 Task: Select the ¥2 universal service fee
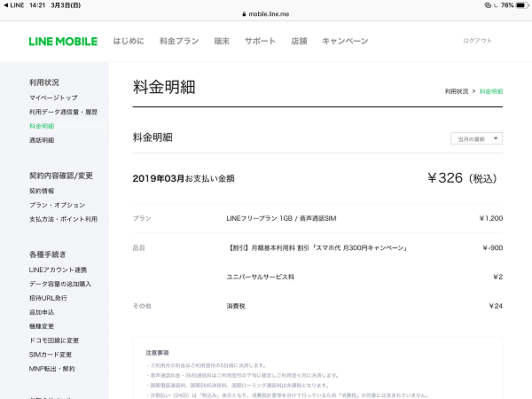[498, 277]
